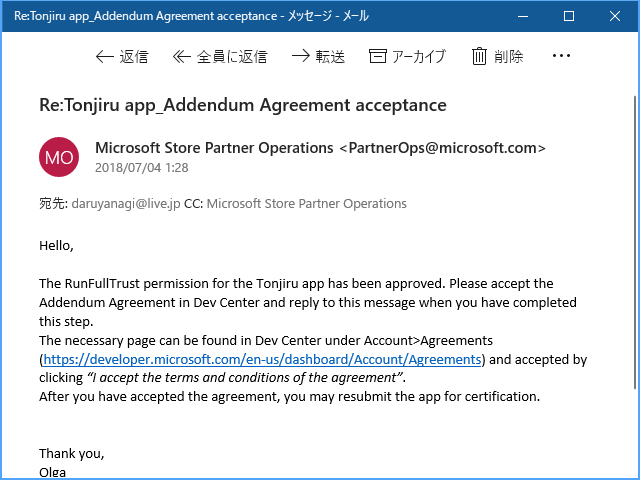Choose the アーカイブ archive label
The width and height of the screenshot is (640, 480).
tap(419, 56)
